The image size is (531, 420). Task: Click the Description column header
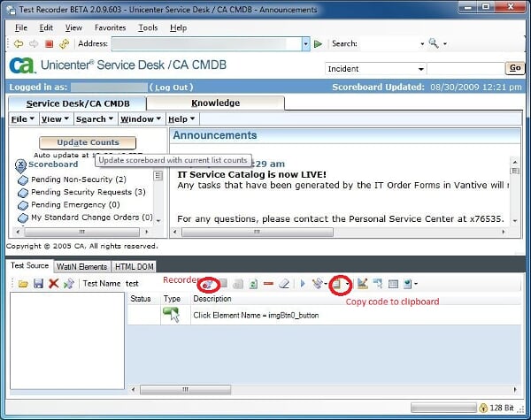coord(212,299)
